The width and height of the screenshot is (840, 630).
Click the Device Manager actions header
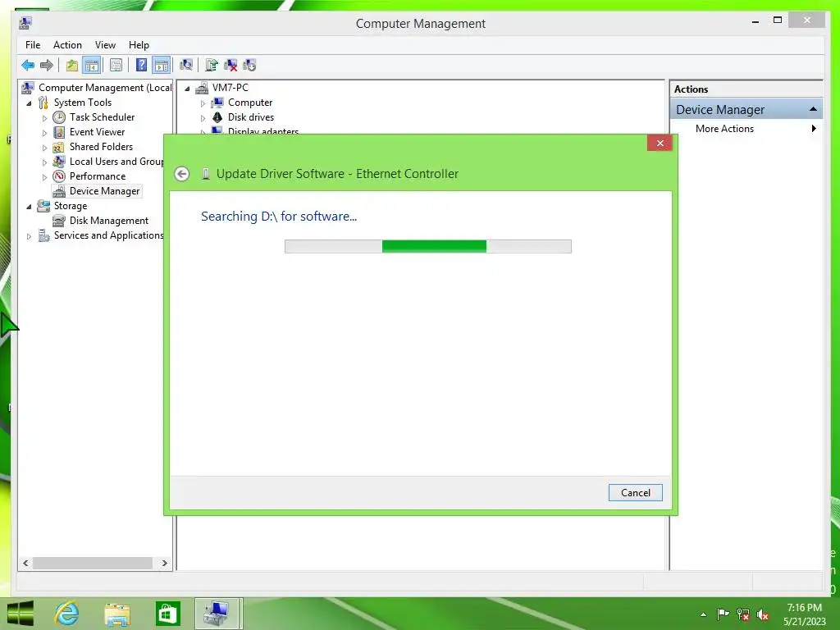(746, 109)
